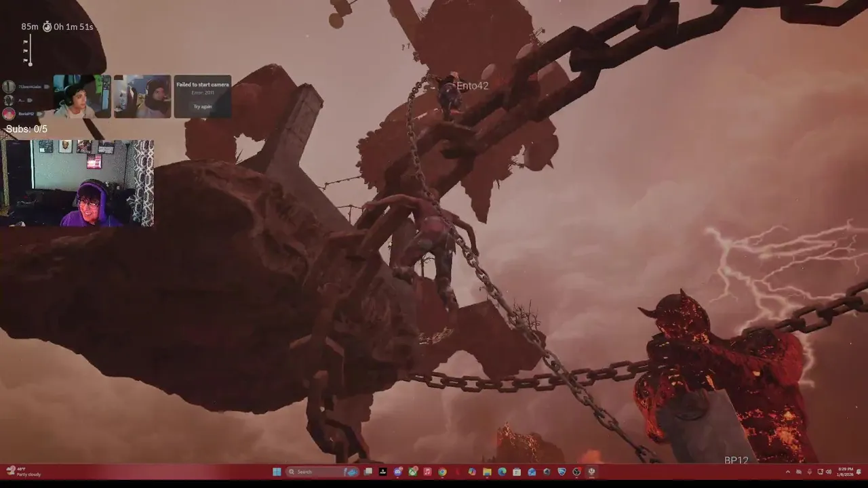Open the clock and date flyout

tap(846, 472)
